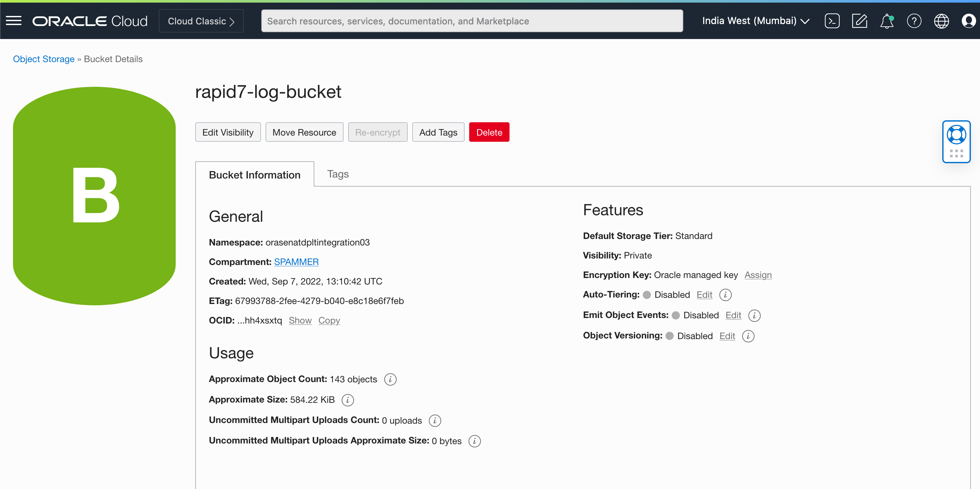View notifications via the bell icon
Image resolution: width=980 pixels, height=489 pixels.
coord(887,21)
